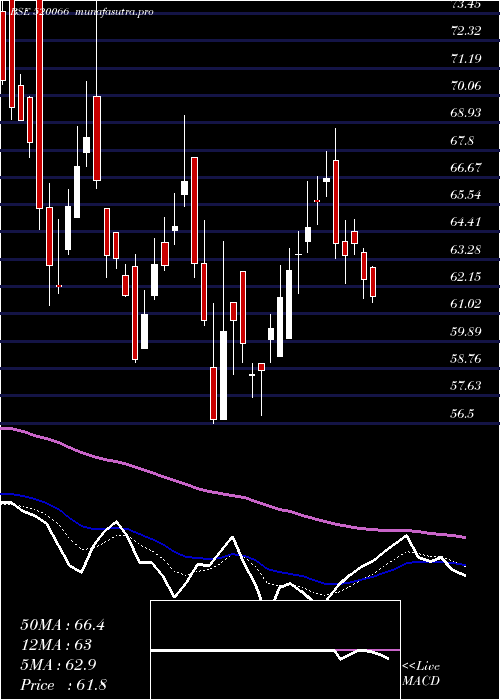The image size is (500, 700).
Task: Click the Price : 61.8 readout
Action: 63,685
